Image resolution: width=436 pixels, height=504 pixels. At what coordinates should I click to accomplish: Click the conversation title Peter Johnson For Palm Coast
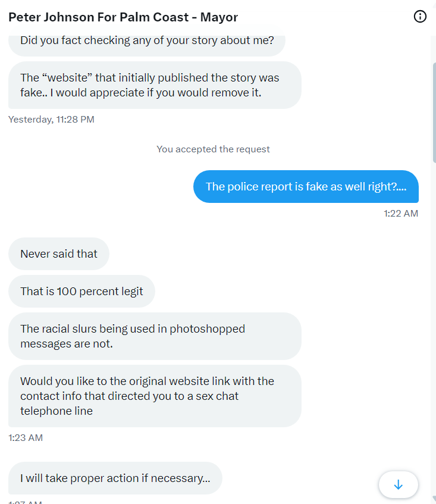(x=123, y=17)
